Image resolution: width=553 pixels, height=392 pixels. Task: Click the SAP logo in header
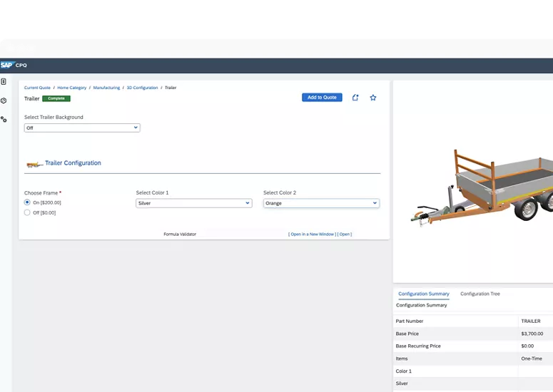7,65
